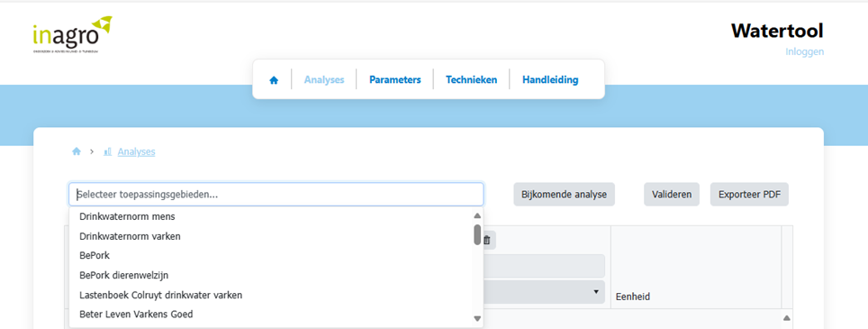Image resolution: width=868 pixels, height=329 pixels.
Task: Click dropdown list scroll up arrow
Action: pyautogui.click(x=477, y=215)
